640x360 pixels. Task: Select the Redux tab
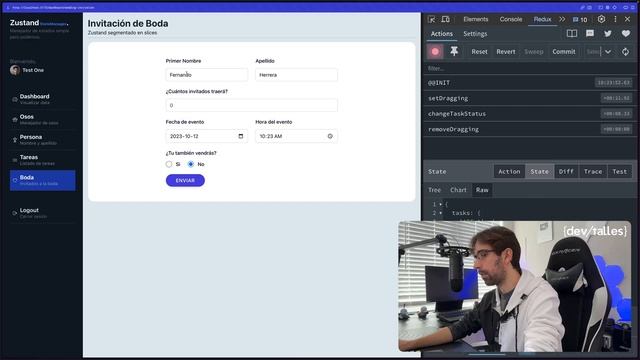(x=542, y=19)
